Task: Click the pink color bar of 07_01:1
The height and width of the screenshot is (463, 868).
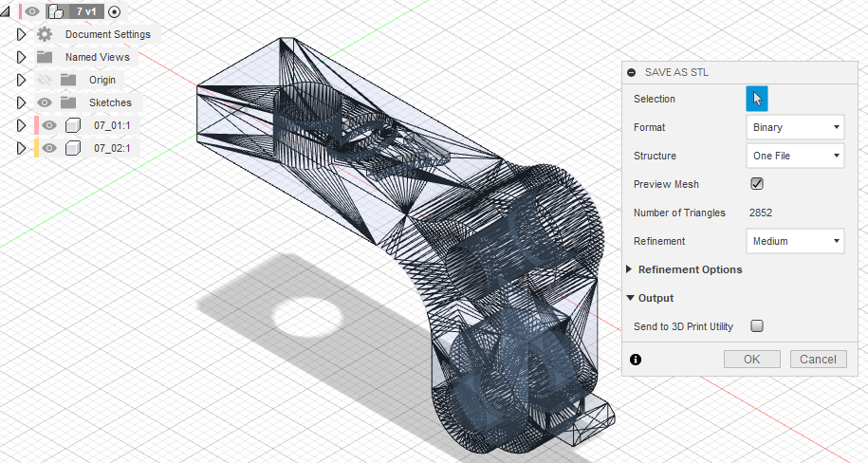Action: click(x=37, y=125)
